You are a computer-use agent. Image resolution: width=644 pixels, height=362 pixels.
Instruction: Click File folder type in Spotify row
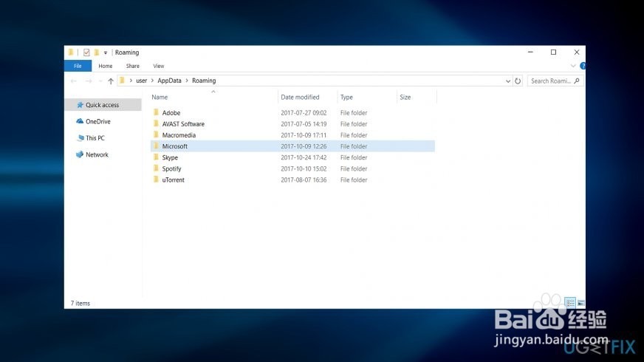(x=354, y=168)
